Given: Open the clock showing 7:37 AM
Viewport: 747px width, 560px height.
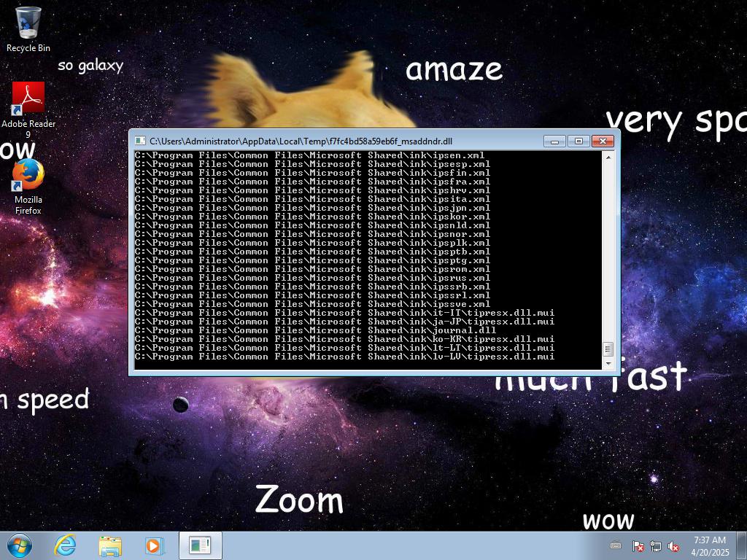Looking at the screenshot, I should [x=710, y=546].
